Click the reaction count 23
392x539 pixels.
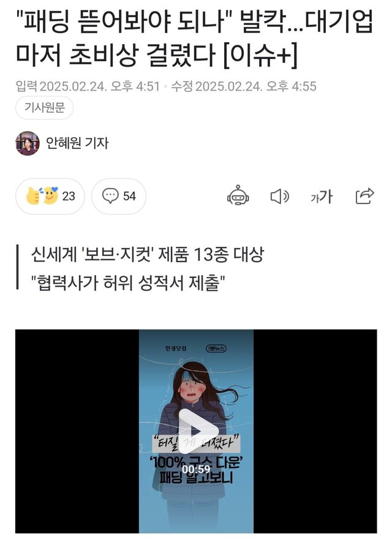click(69, 196)
